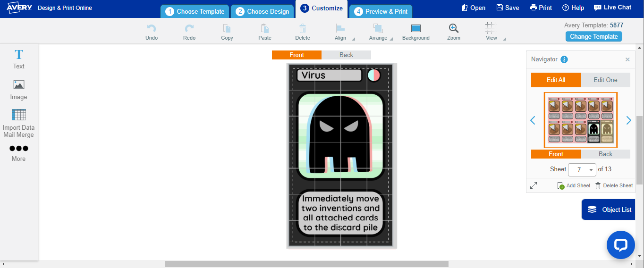
Task: Start Live Chat from the top bar
Action: point(612,8)
